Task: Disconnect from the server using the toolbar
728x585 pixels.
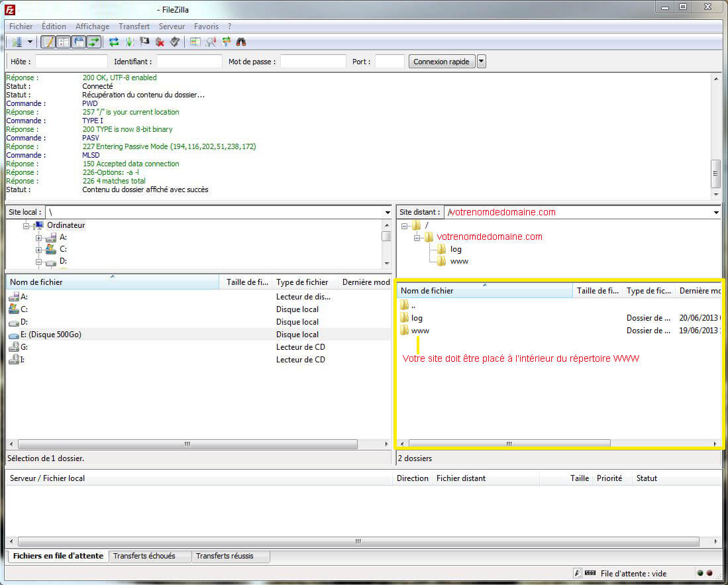Action: pos(160,42)
